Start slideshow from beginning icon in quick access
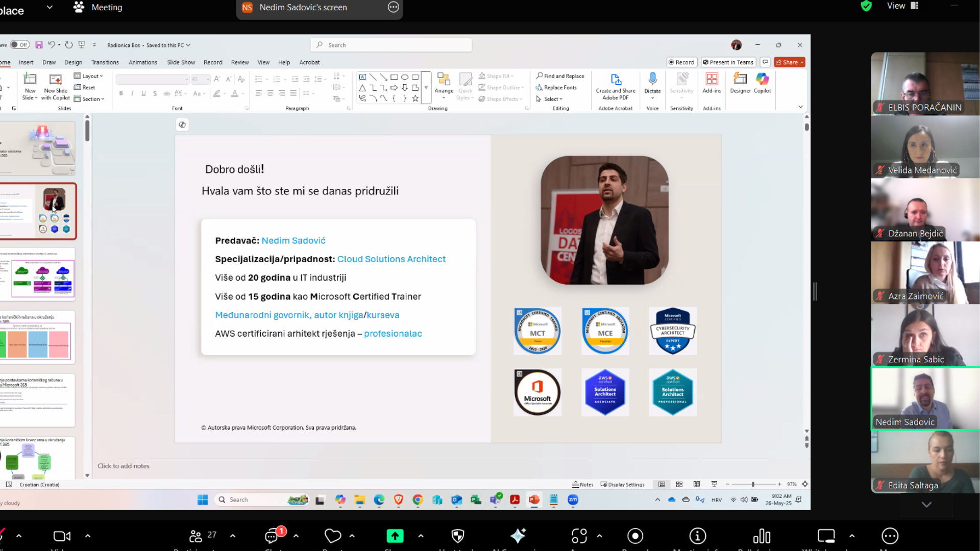The image size is (980, 551). click(82, 45)
